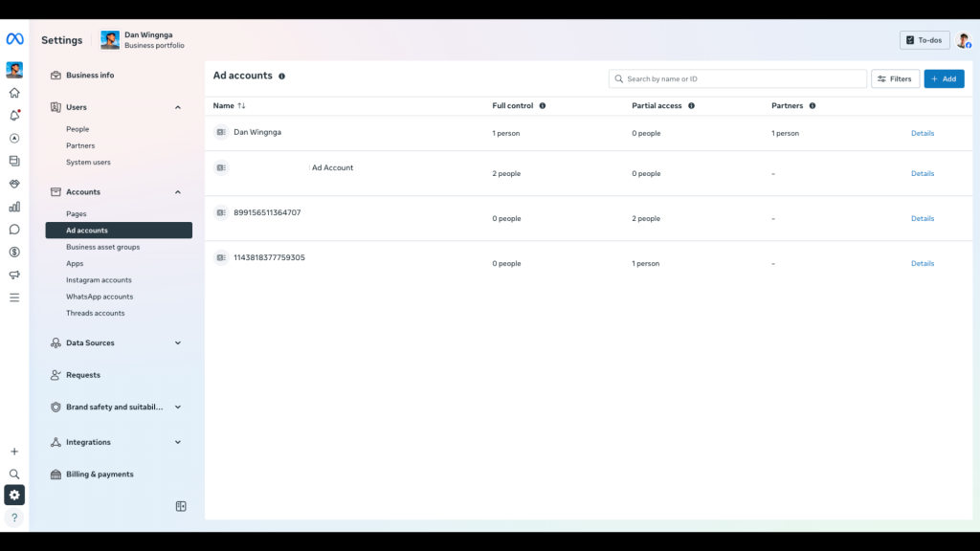The image size is (980, 551).
Task: Select the Insights bar chart icon
Action: click(x=13, y=207)
